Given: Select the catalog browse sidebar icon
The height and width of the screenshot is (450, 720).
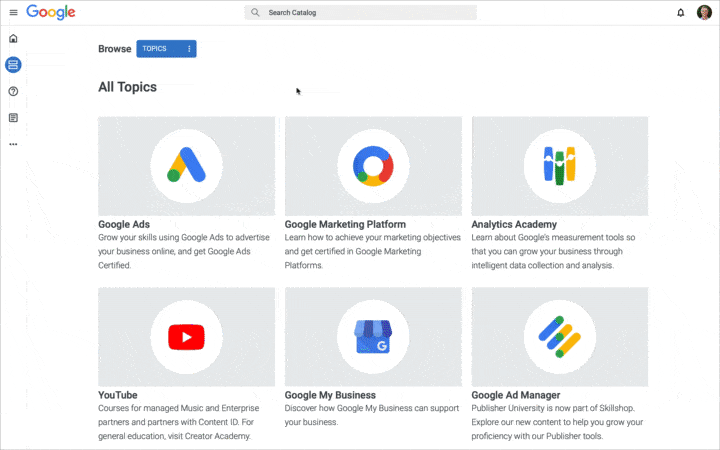Looking at the screenshot, I should click(13, 65).
